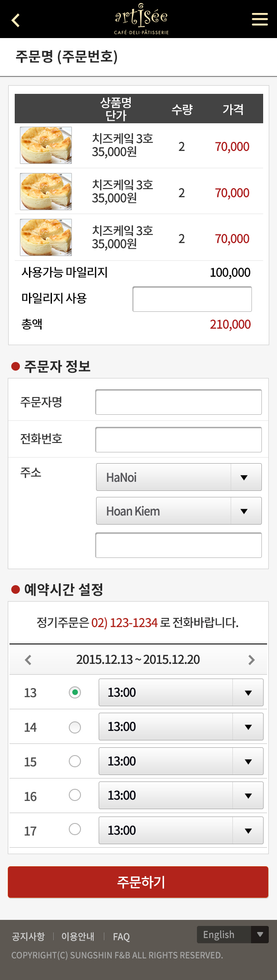Go to next week in date range

point(251,660)
